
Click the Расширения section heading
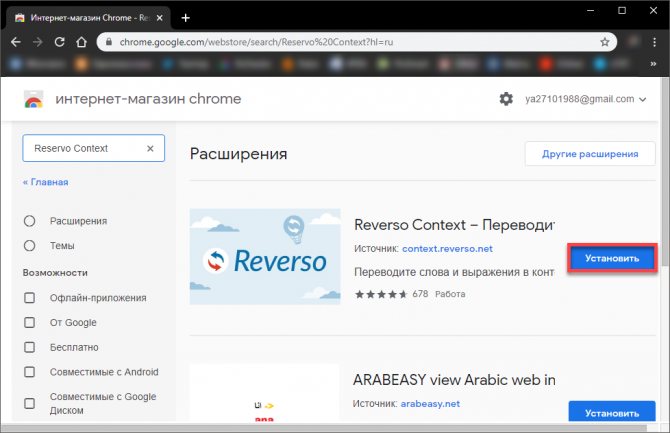pyautogui.click(x=238, y=154)
